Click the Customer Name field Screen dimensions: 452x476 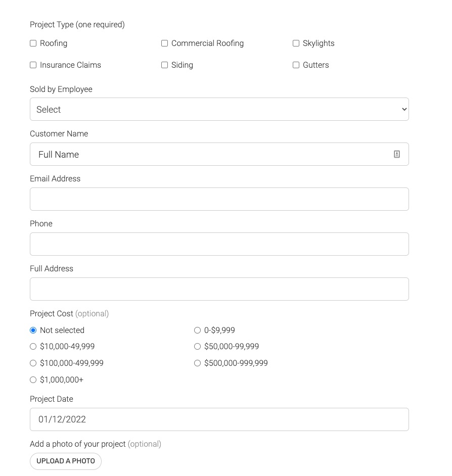click(212, 154)
